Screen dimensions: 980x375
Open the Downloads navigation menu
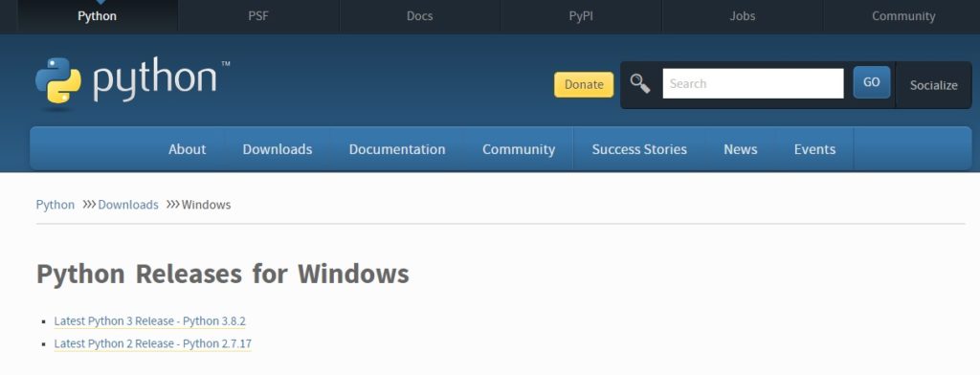click(278, 149)
